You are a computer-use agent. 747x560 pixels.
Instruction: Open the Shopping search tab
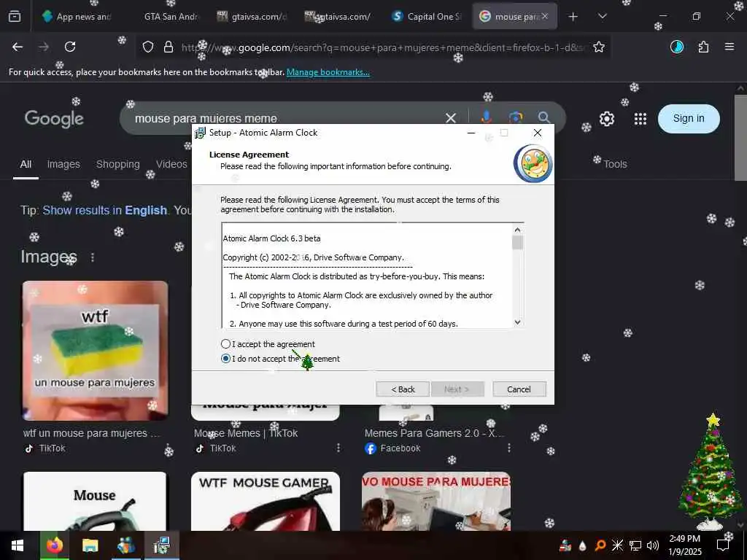point(117,164)
